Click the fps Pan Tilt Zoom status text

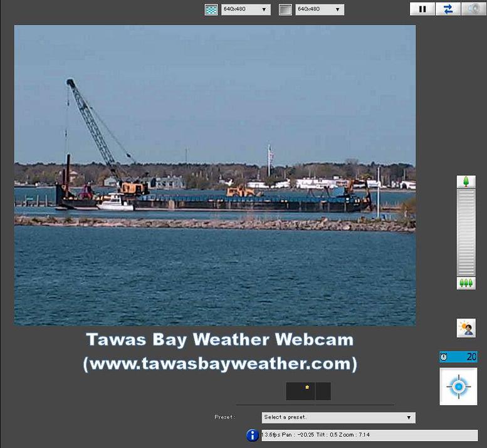pyautogui.click(x=317, y=435)
